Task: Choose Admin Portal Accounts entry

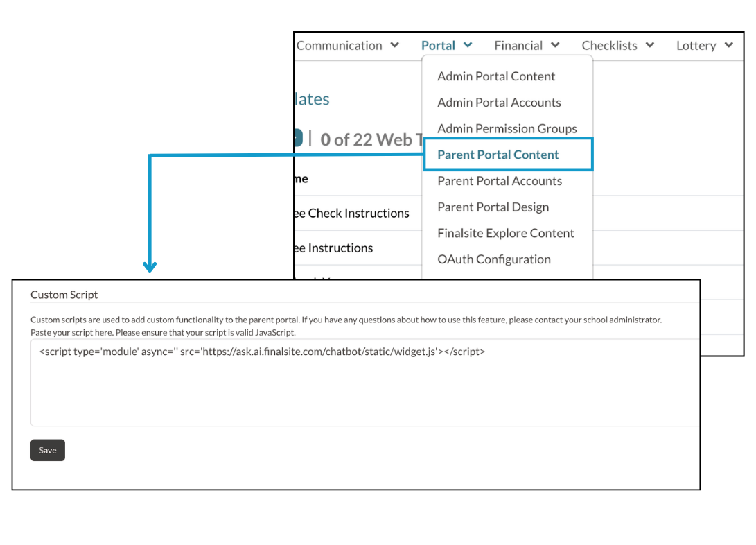Action: coord(499,102)
